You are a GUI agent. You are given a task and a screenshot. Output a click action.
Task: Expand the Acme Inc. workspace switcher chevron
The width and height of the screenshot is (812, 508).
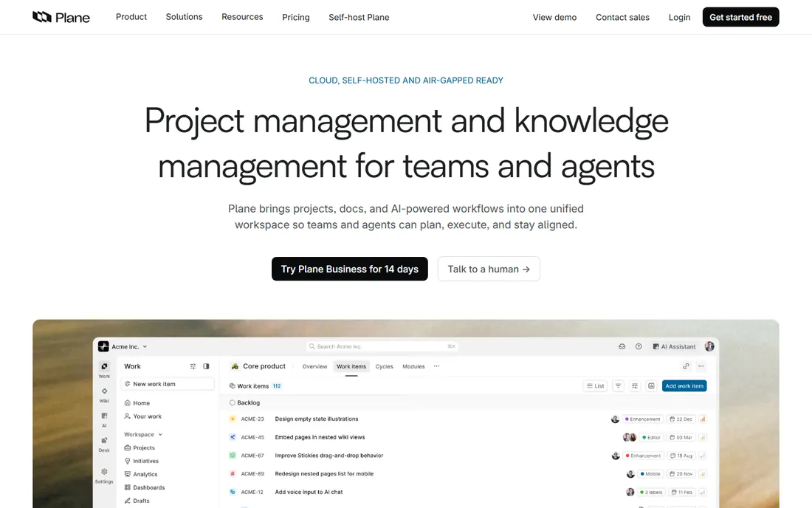[145, 347]
